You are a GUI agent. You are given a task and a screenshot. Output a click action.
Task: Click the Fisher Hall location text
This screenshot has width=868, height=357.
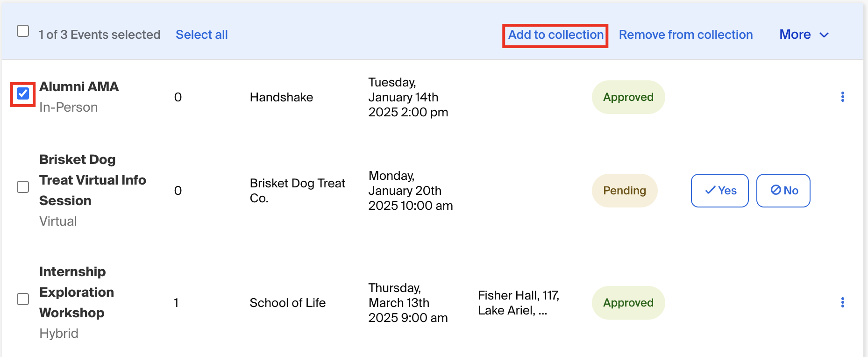[519, 303]
